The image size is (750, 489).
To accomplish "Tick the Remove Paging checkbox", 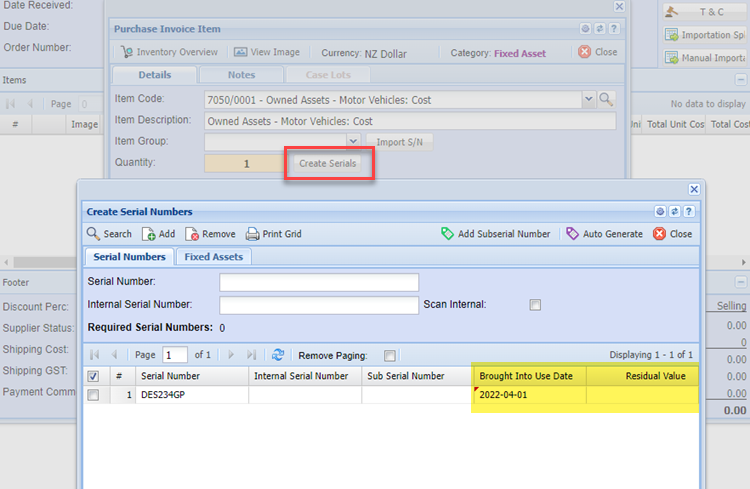I will (x=390, y=355).
